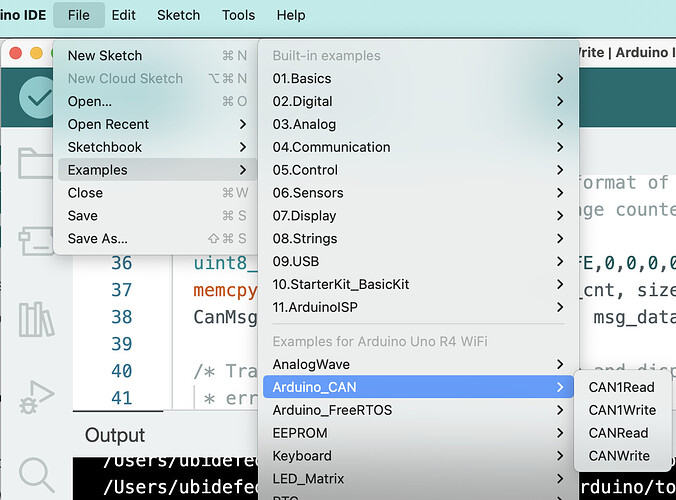The height and width of the screenshot is (500, 676).
Task: Click the red window close button
Action: (x=16, y=53)
